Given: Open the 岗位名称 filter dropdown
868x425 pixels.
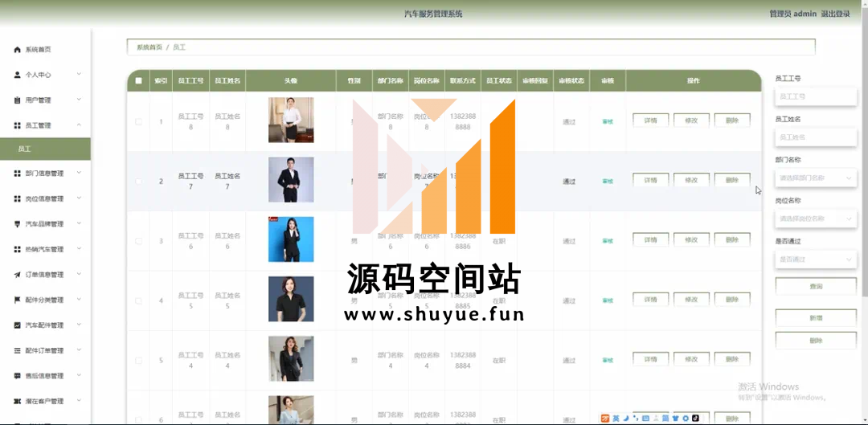Looking at the screenshot, I should (x=816, y=219).
